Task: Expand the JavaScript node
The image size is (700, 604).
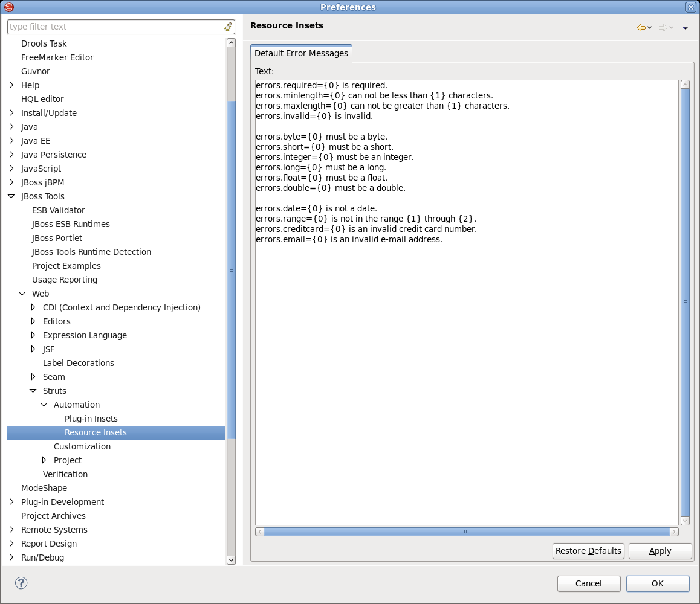Action: pos(11,168)
